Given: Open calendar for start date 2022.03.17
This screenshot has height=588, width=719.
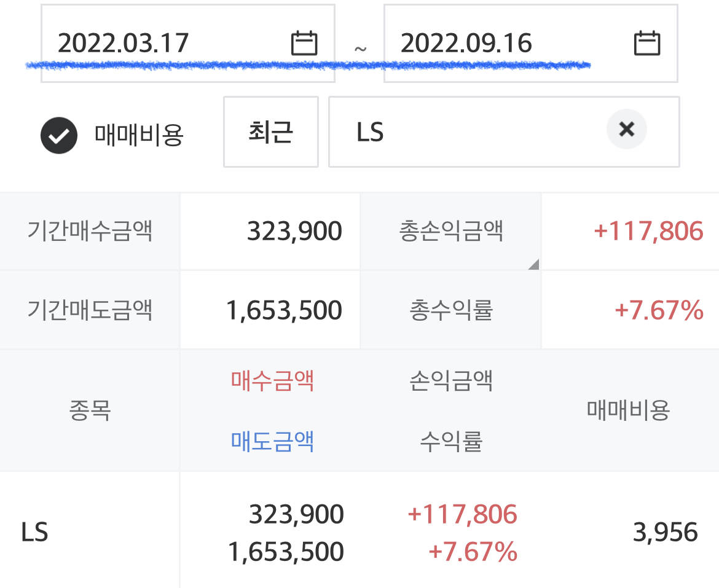Looking at the screenshot, I should click(304, 43).
